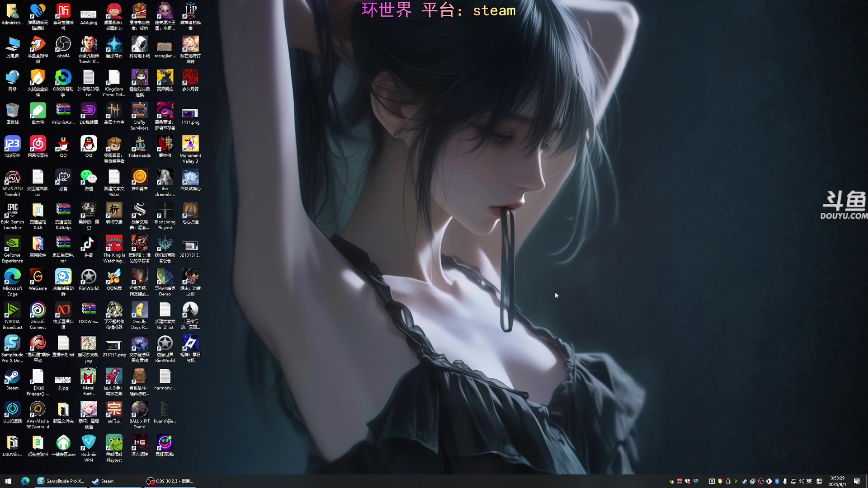
Task: Open UU加速器 desktop icon
Action: tap(12, 413)
